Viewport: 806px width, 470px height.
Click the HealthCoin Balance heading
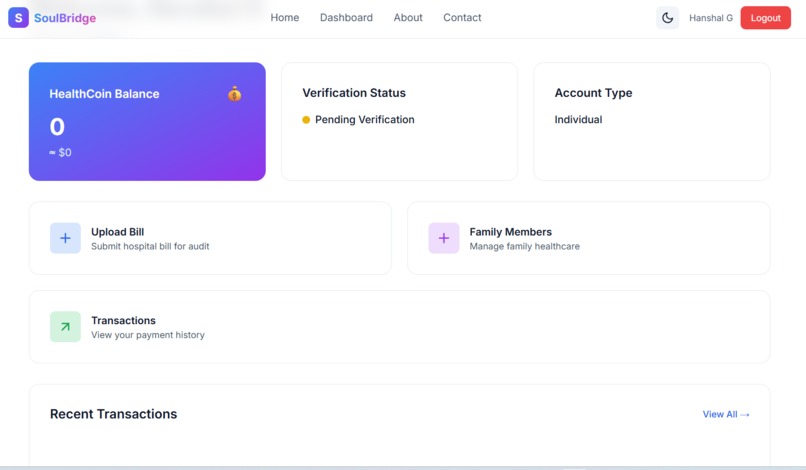click(104, 94)
